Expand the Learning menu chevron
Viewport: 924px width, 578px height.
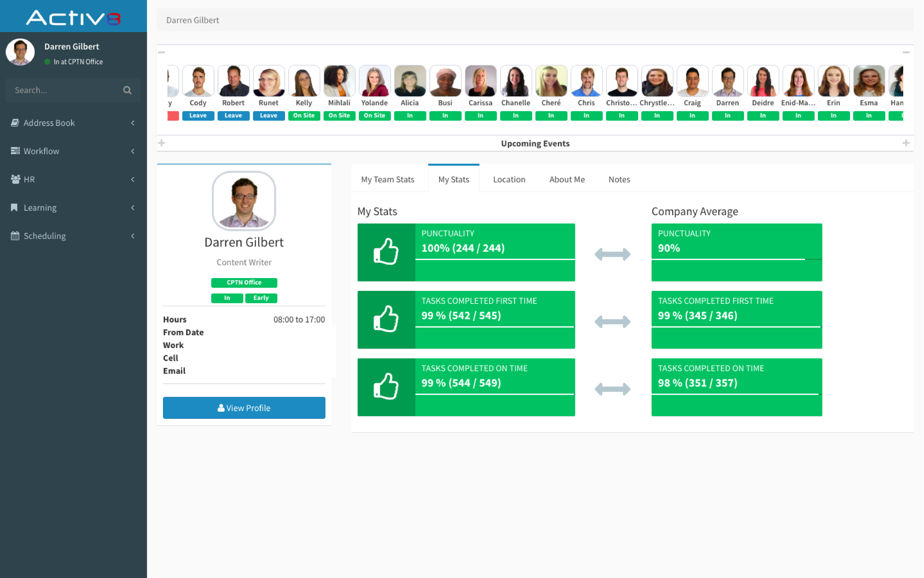133,208
